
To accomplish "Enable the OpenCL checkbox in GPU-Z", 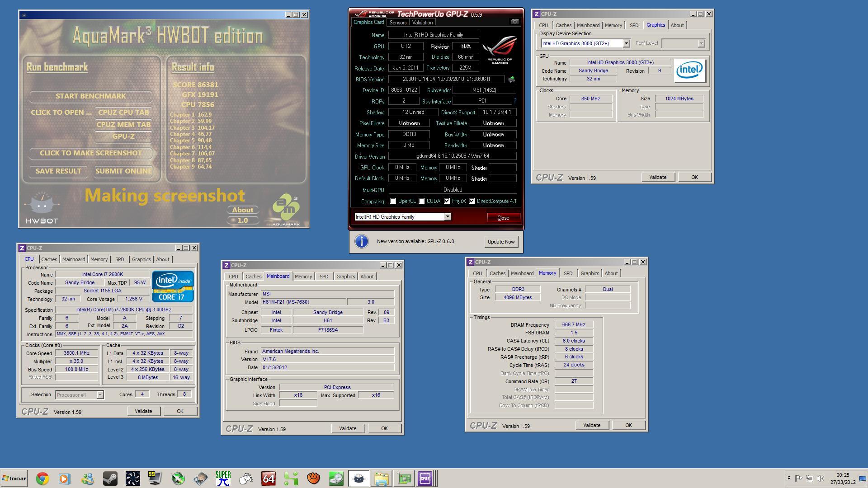I will 393,202.
